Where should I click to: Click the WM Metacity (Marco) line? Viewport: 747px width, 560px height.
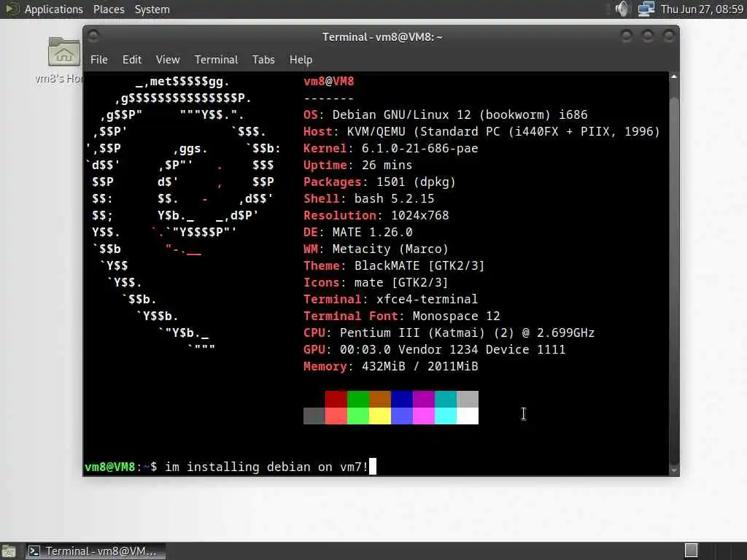coord(376,249)
